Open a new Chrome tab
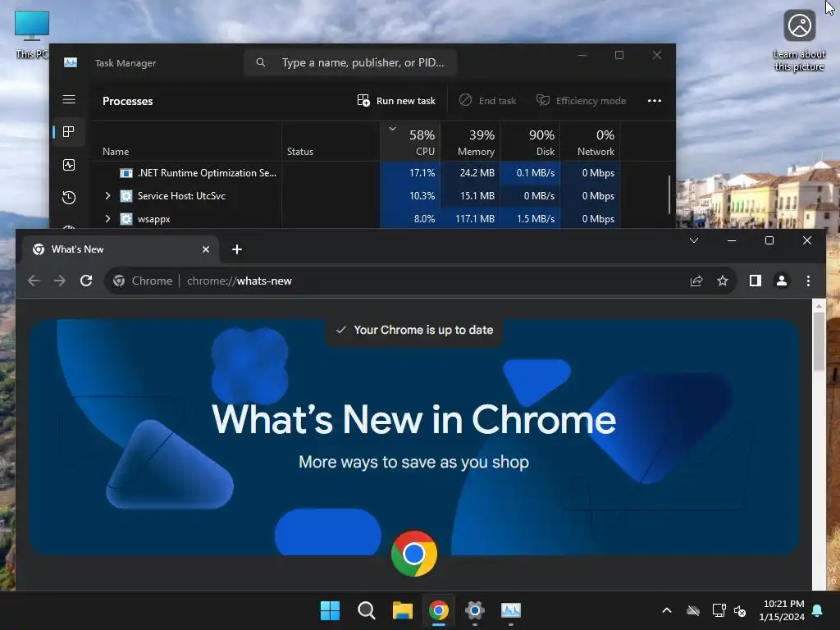This screenshot has height=630, width=840. [237, 249]
